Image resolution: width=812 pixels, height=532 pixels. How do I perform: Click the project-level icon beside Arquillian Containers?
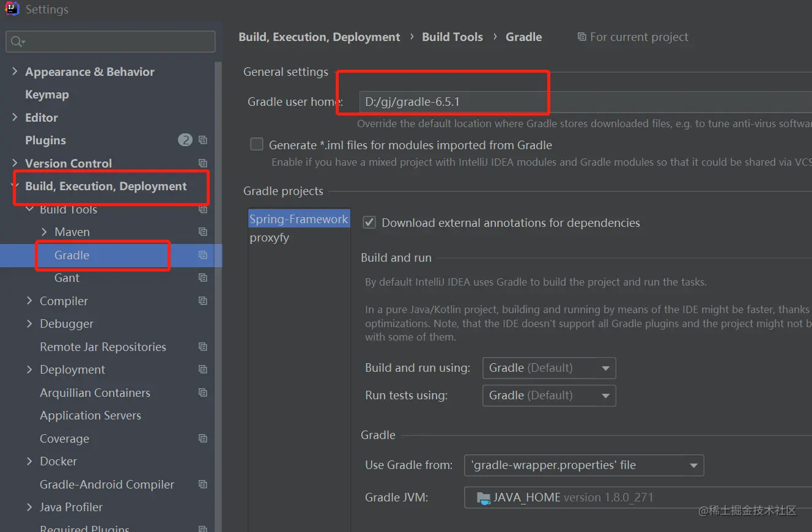pyautogui.click(x=203, y=393)
